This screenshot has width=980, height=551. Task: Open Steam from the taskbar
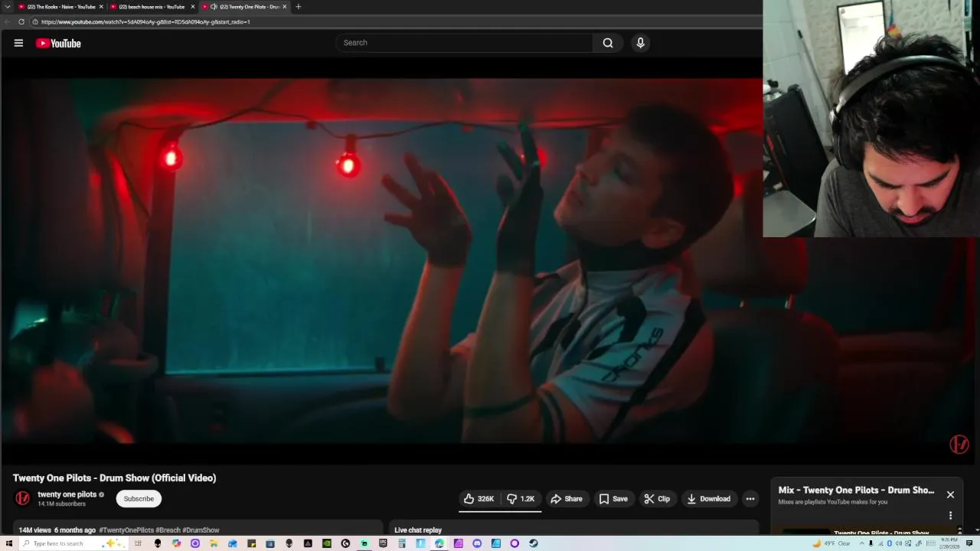click(x=533, y=543)
